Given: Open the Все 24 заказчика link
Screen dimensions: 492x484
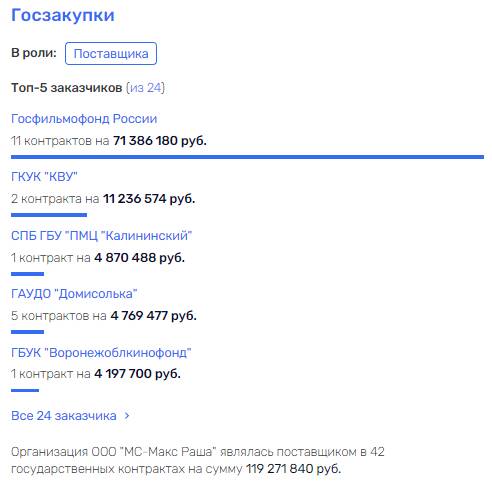Looking at the screenshot, I should [x=64, y=416].
